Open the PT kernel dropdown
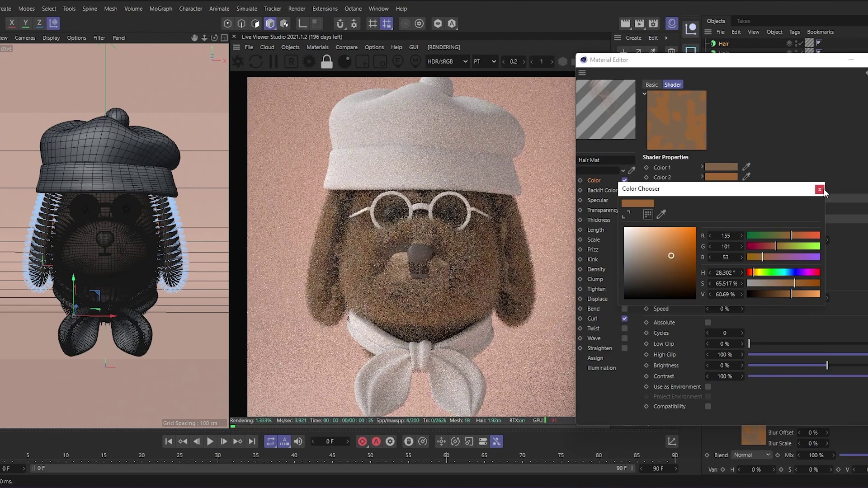Viewport: 868px width, 488px height. tap(485, 61)
